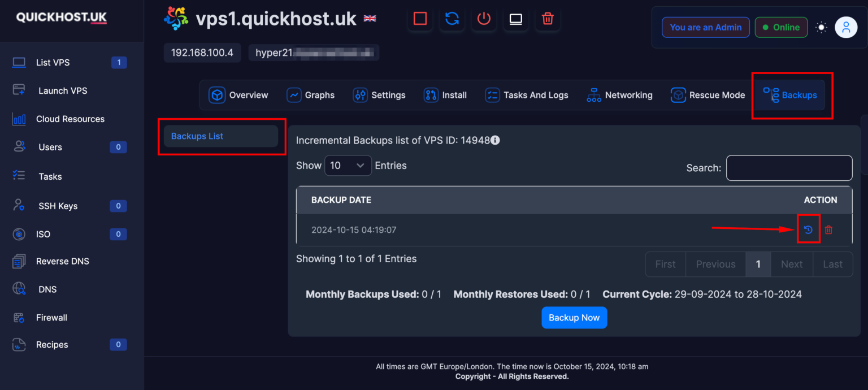Click the ACTION column header
This screenshot has width=868, height=390.
tap(821, 200)
